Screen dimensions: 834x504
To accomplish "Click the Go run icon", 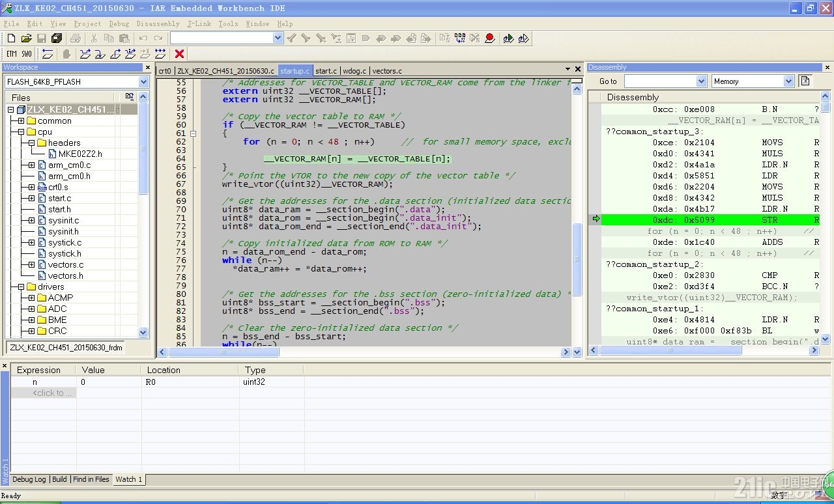I will click(x=160, y=54).
